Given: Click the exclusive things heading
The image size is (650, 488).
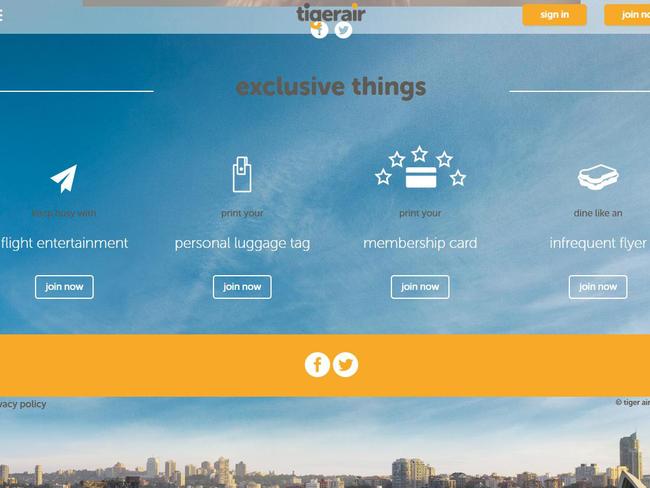Looking at the screenshot, I should coord(331,87).
